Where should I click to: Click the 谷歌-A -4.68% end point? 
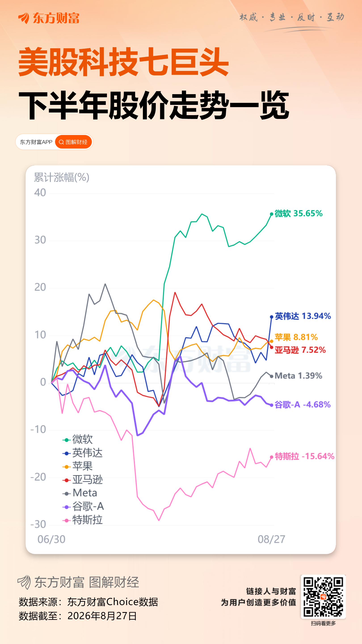271,405
